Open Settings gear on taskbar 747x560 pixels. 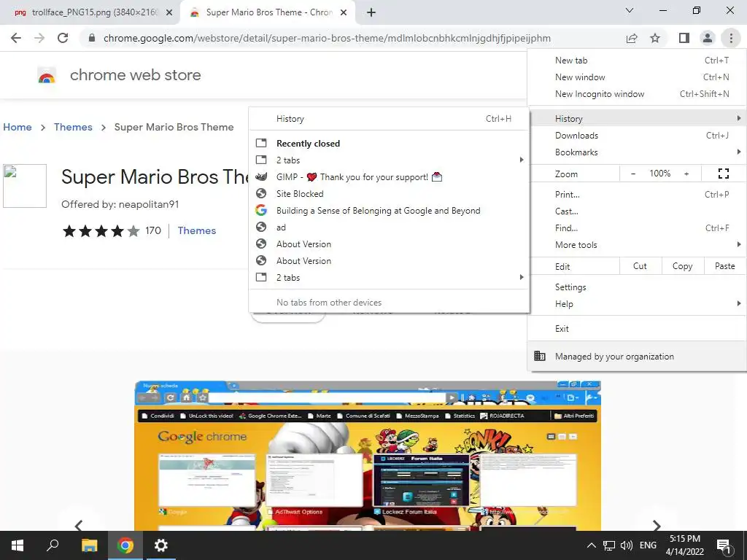[161, 545]
